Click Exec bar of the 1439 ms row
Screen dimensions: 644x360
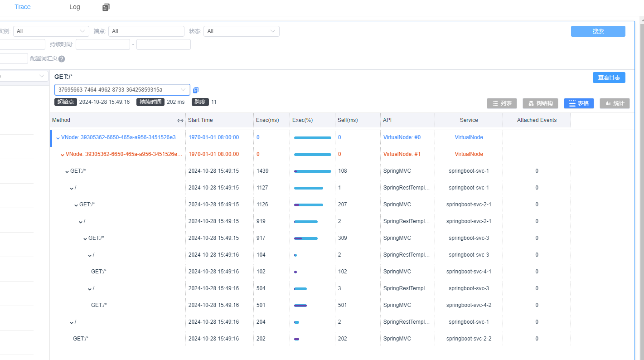coord(313,171)
